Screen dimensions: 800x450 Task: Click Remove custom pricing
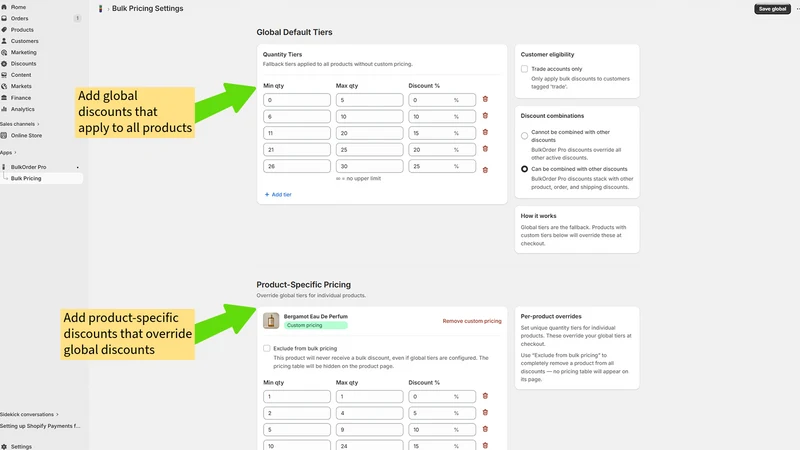(x=472, y=321)
